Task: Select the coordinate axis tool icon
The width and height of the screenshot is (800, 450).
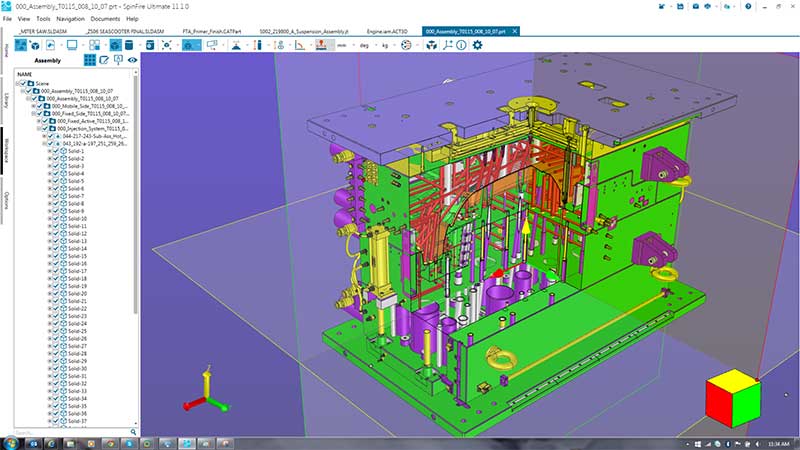Action: [x=447, y=45]
